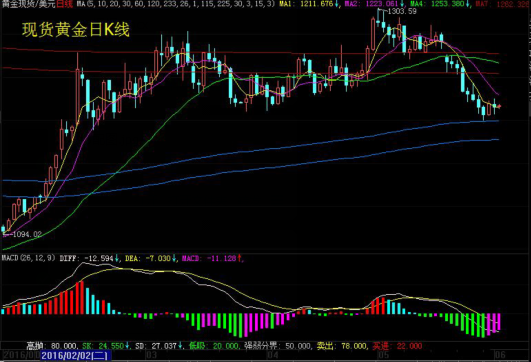Jump to the 03 month marker on timeline
The height and width of the screenshot is (362, 531).
[151, 355]
